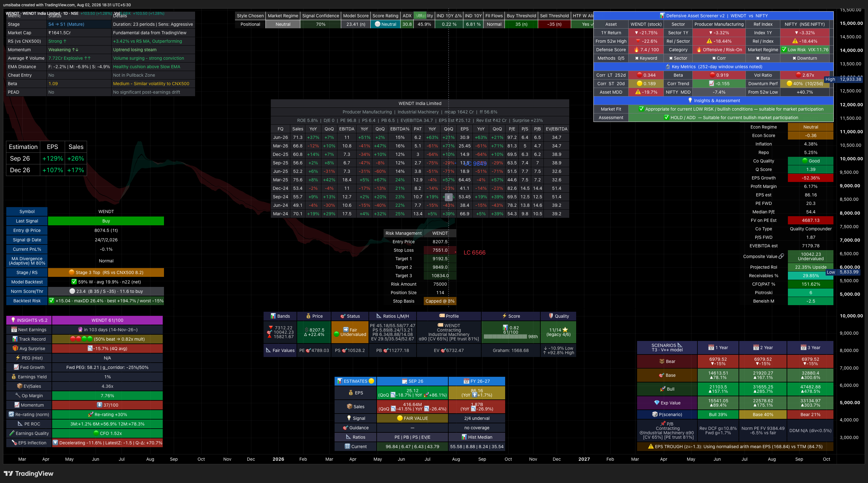This screenshot has width=868, height=483.
Task: Click the Buy Threshold 35 (n) value
Action: click(x=521, y=24)
